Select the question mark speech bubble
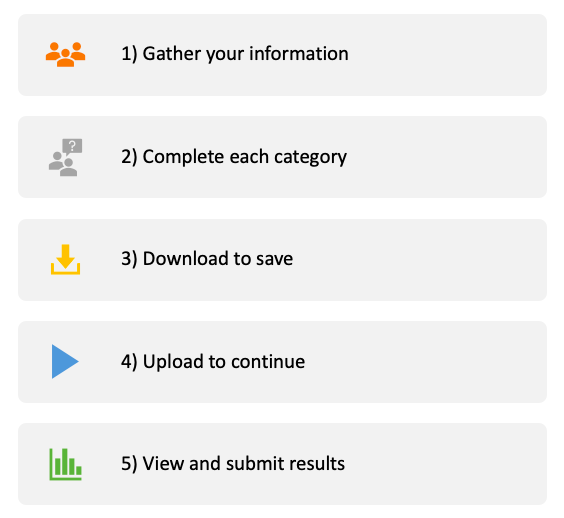This screenshot has width=564, height=518. click(x=72, y=146)
